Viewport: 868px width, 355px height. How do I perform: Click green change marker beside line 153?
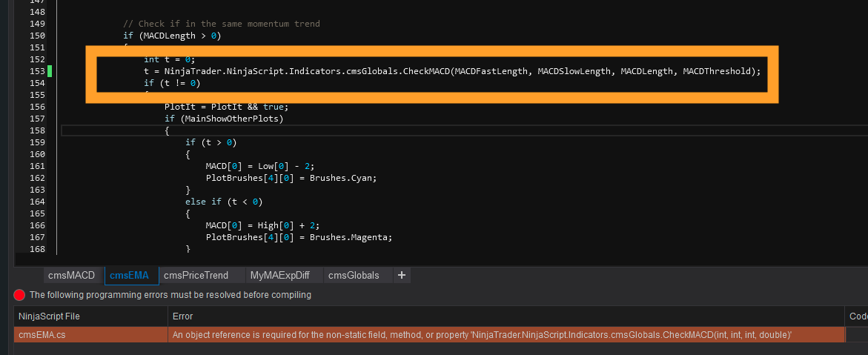(50, 71)
